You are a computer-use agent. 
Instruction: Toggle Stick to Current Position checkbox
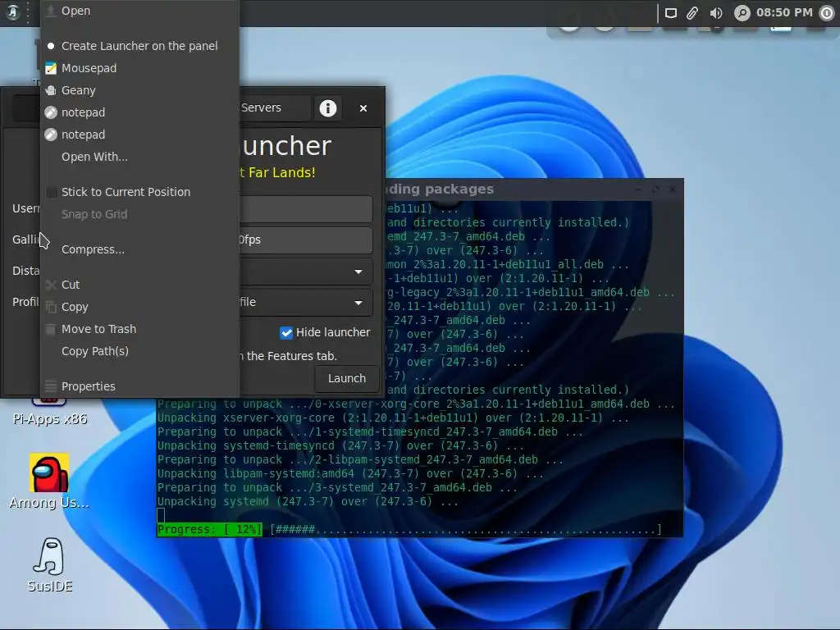pos(52,192)
